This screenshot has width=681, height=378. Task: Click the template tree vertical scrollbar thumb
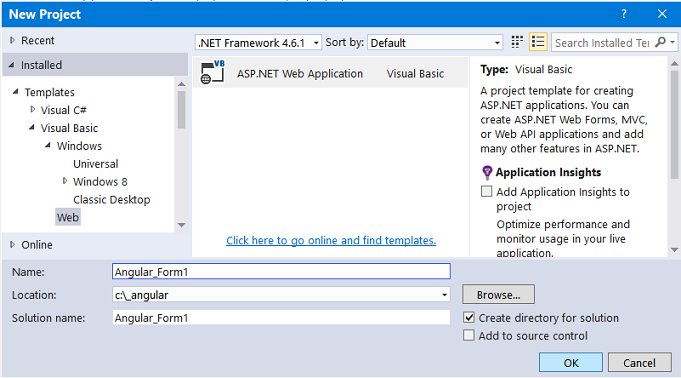point(182,109)
